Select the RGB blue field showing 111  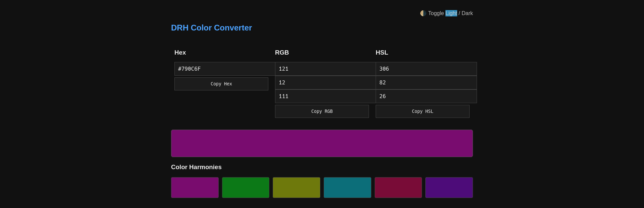(x=325, y=96)
